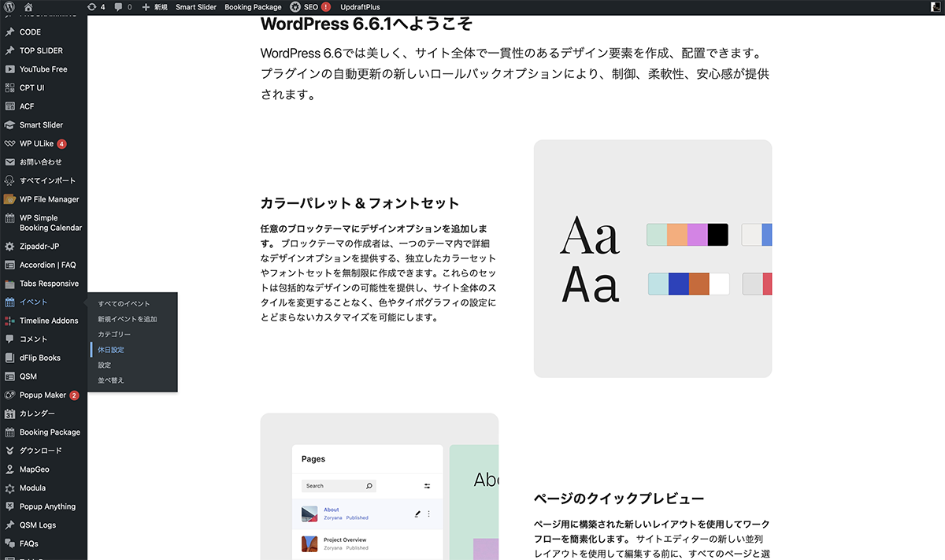
Task: Click the YouTube Free play icon in sidebar
Action: pos(9,69)
